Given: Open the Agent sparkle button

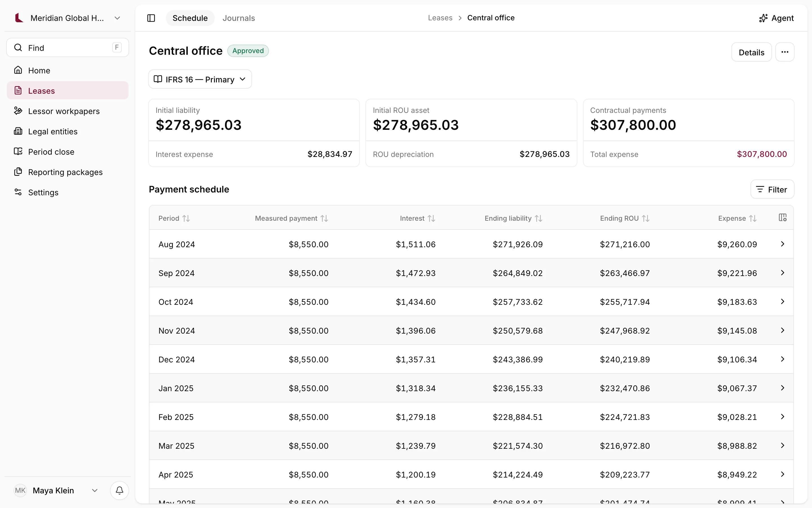Looking at the screenshot, I should pyautogui.click(x=776, y=18).
